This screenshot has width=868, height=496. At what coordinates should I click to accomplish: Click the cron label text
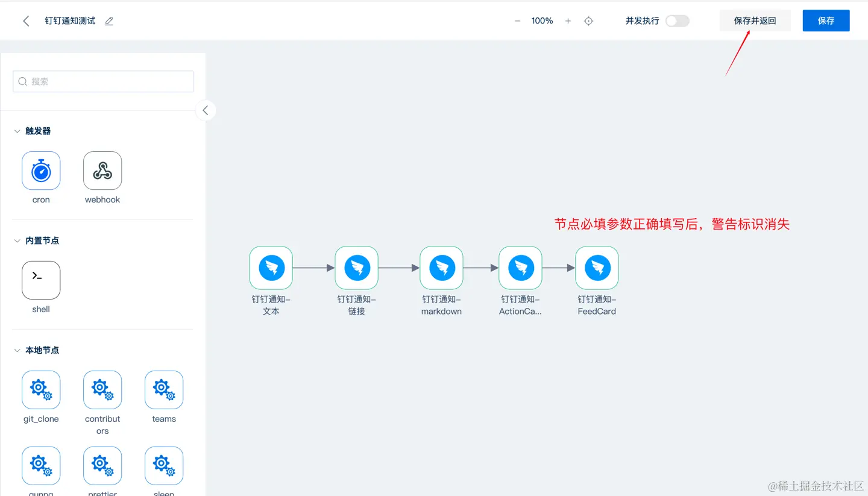pos(41,200)
